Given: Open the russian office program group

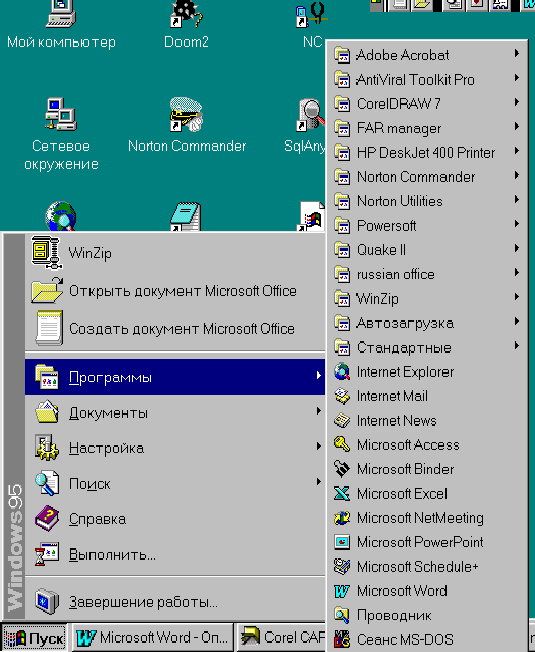Looking at the screenshot, I should (427, 274).
